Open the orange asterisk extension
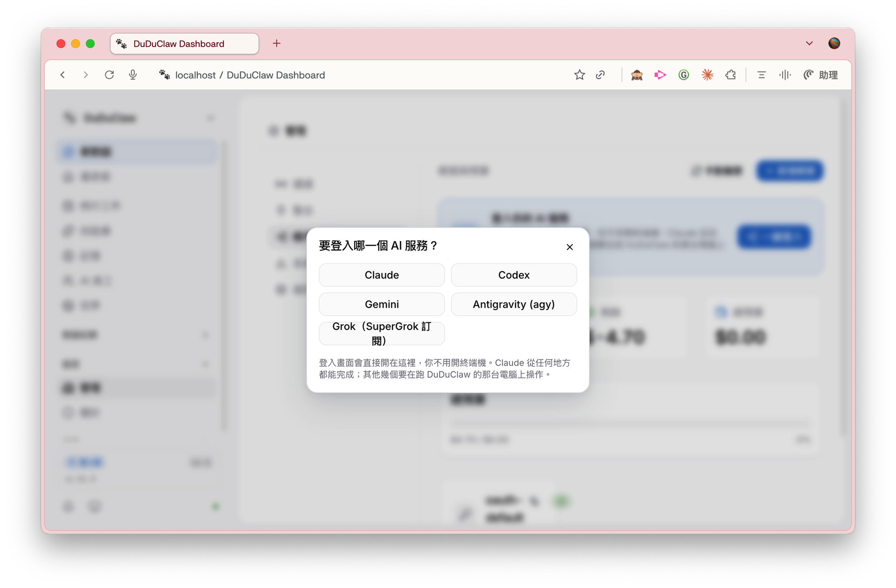The height and width of the screenshot is (588, 896). click(707, 75)
